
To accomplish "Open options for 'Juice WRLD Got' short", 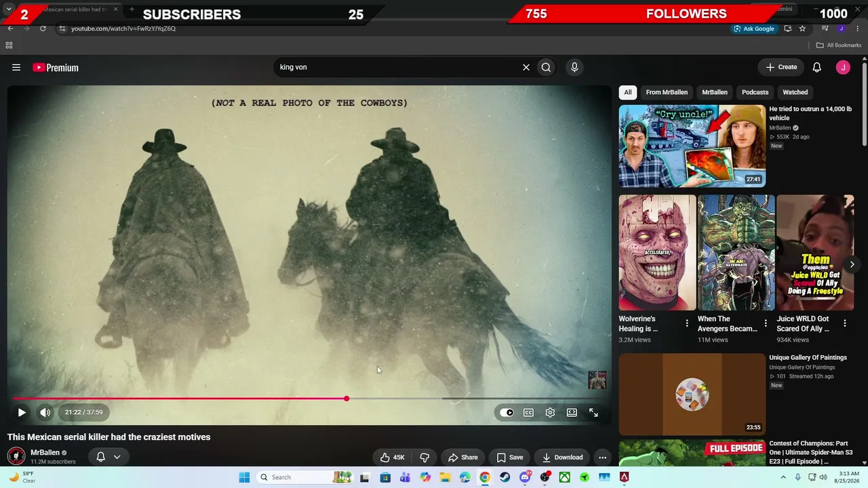I will 845,323.
